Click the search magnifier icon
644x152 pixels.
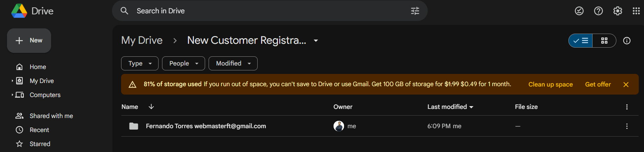(124, 11)
